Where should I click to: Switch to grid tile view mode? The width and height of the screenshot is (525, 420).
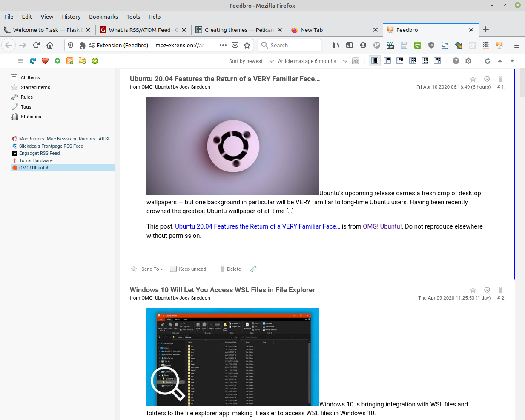[413, 61]
